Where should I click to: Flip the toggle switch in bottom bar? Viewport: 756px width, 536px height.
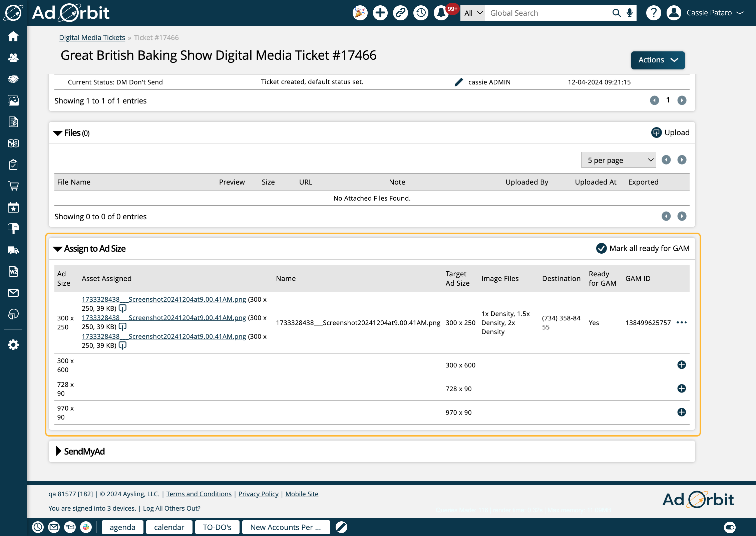pos(730,527)
